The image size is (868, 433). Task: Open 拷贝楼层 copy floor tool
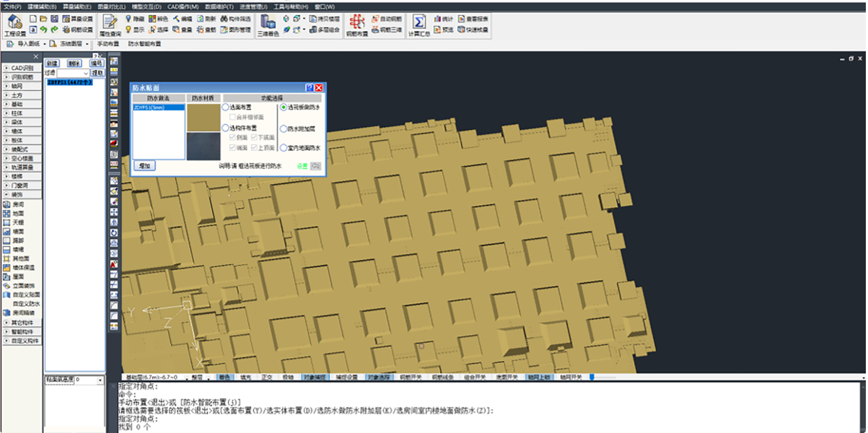324,18
